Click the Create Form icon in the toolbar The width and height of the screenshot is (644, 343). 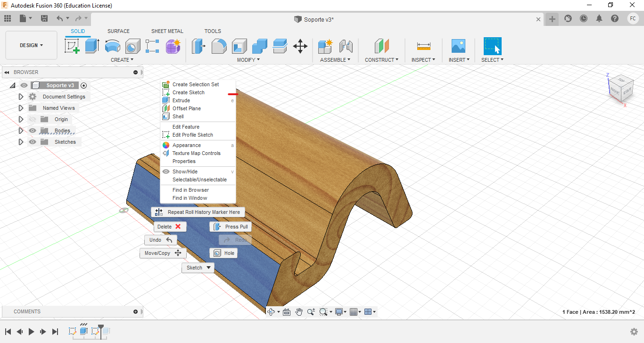coord(173,46)
